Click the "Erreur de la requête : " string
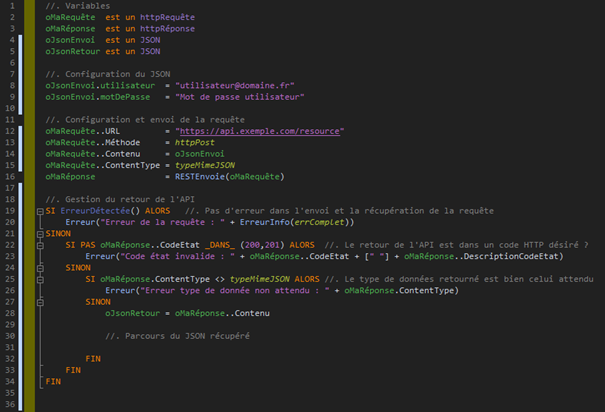The image size is (605, 412). 162,222
